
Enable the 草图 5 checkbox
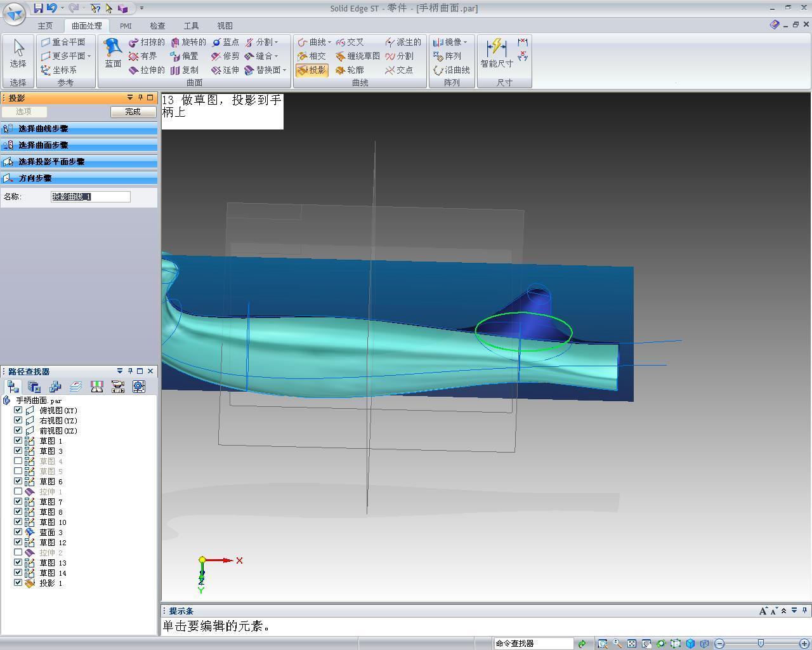(18, 471)
